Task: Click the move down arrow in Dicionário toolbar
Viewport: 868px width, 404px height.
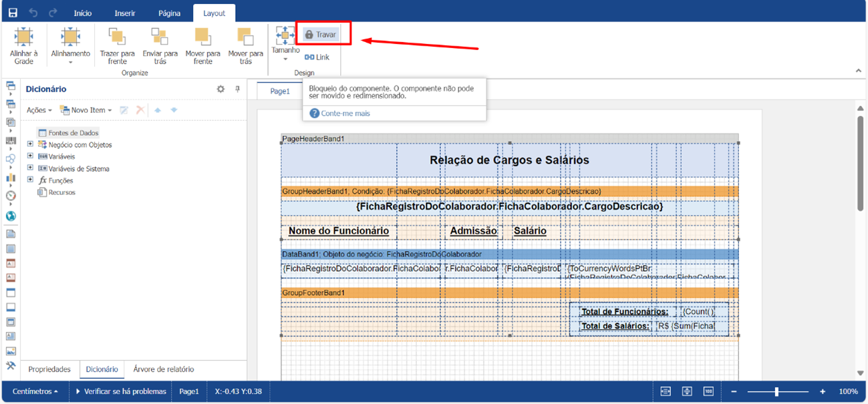Action: pos(174,110)
